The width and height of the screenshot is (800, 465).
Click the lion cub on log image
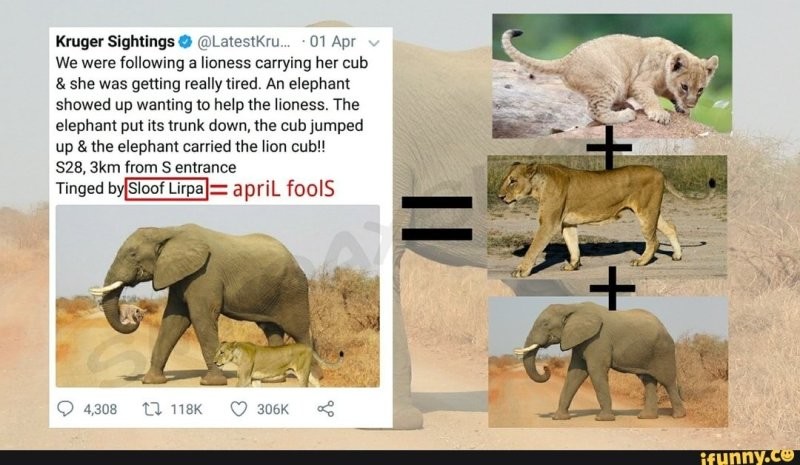(x=612, y=76)
